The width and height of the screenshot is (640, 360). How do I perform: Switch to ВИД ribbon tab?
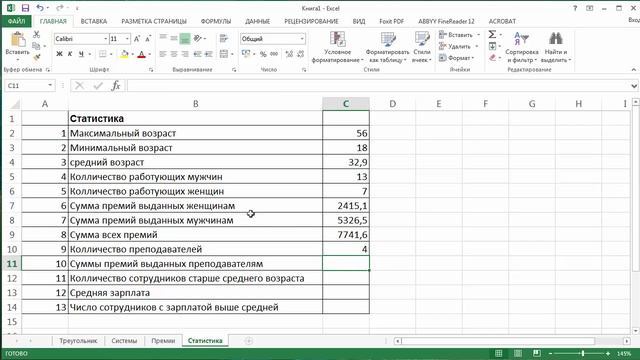click(x=359, y=21)
